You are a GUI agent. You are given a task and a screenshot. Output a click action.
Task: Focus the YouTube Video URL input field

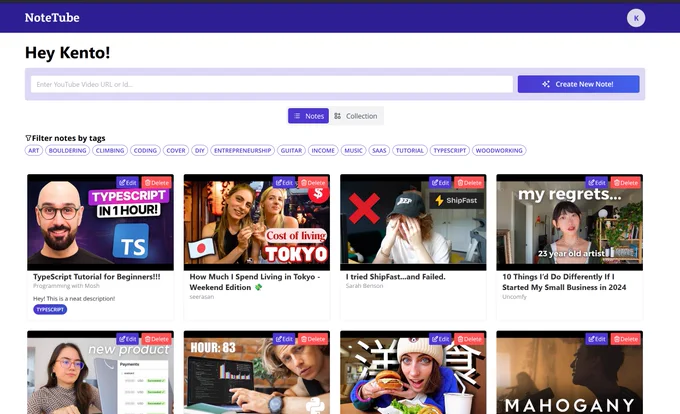pyautogui.click(x=272, y=84)
